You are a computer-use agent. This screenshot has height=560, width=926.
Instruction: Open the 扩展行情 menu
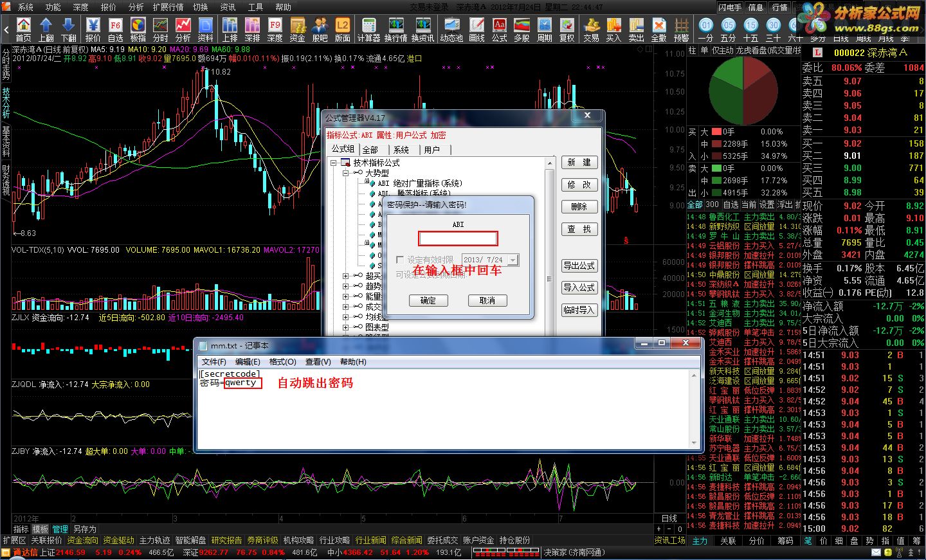[168, 7]
